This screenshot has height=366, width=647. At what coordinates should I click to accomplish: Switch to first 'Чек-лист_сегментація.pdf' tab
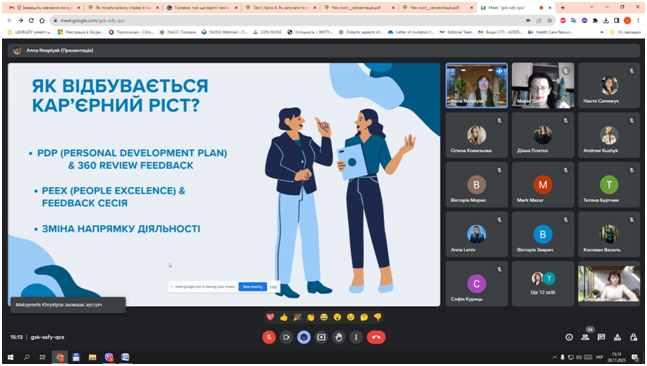tap(358, 7)
